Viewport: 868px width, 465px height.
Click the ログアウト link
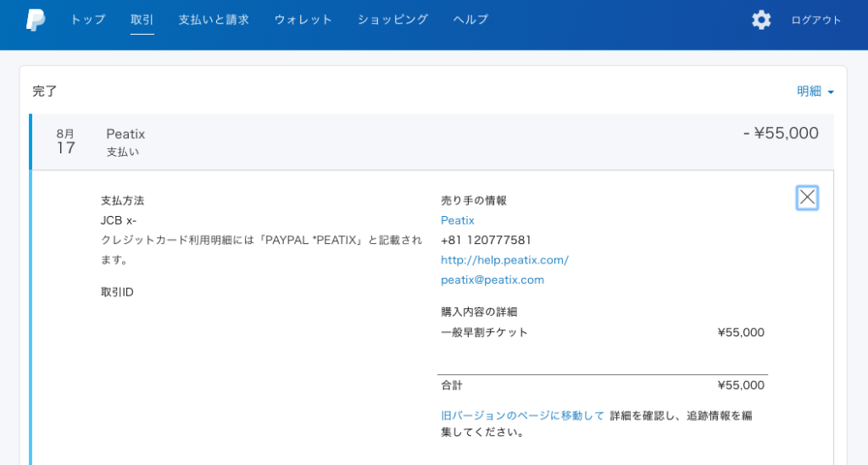(816, 20)
